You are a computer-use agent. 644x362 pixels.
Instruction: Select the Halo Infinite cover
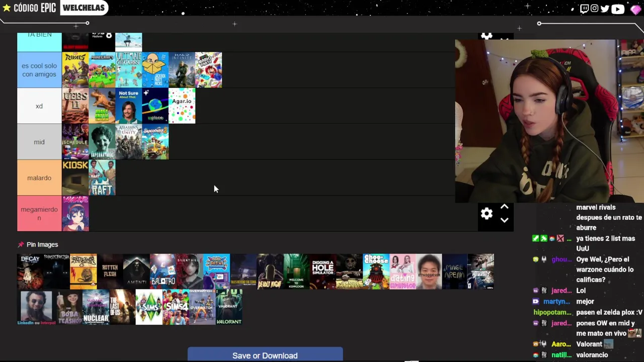pyautogui.click(x=182, y=70)
